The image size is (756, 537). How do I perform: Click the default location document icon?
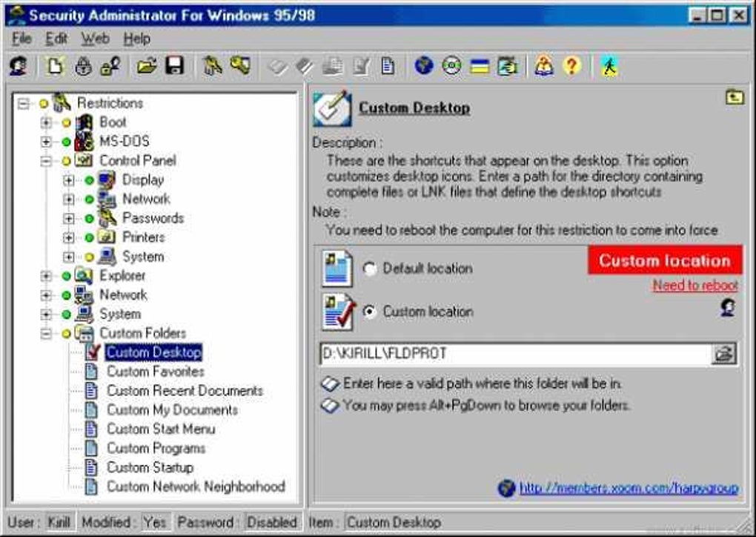point(336,268)
